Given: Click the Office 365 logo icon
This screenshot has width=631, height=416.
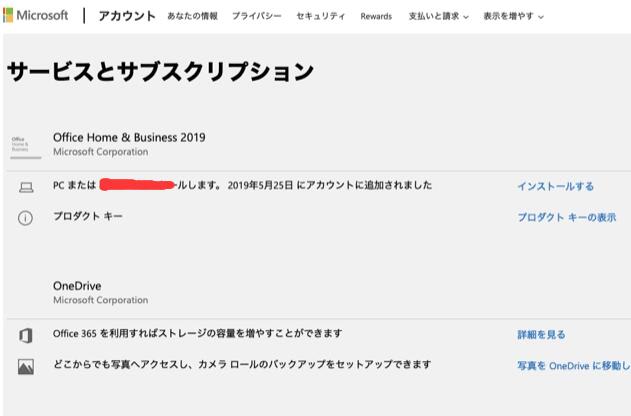Looking at the screenshot, I should tap(26, 335).
